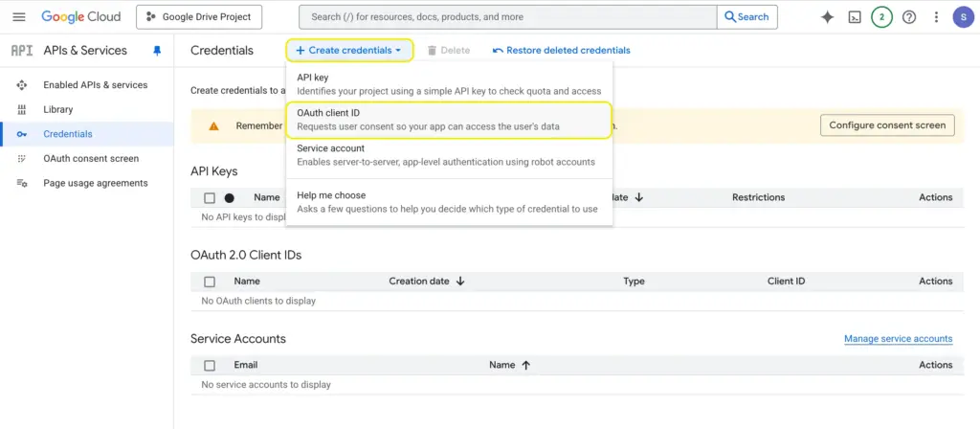Click the OAuth 2.0 Client IDs heading
Viewport: 980px width, 429px height.
tap(246, 255)
